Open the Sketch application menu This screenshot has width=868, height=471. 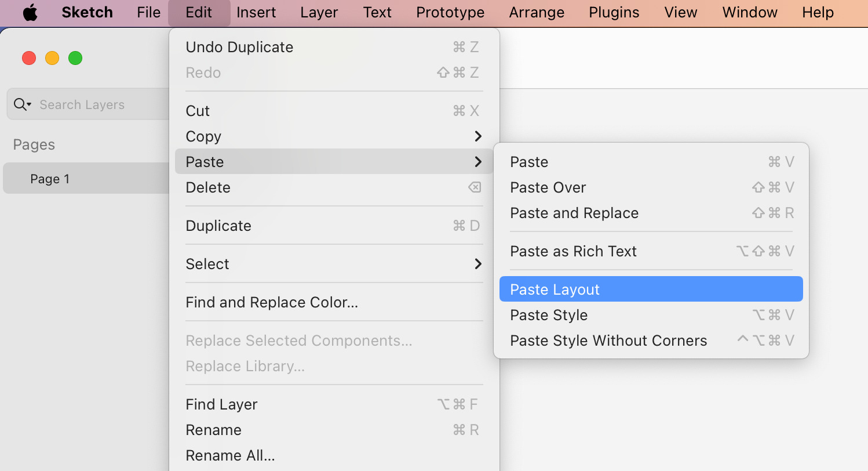[x=86, y=12]
